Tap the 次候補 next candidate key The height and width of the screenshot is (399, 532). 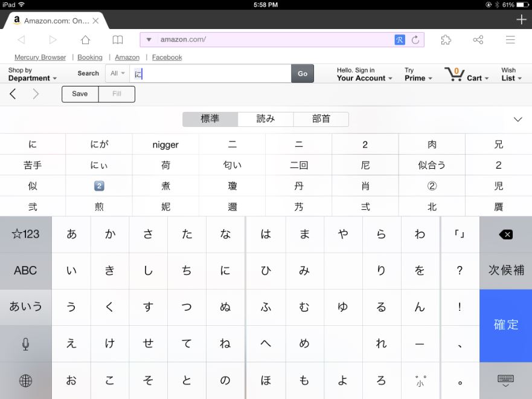(x=505, y=271)
